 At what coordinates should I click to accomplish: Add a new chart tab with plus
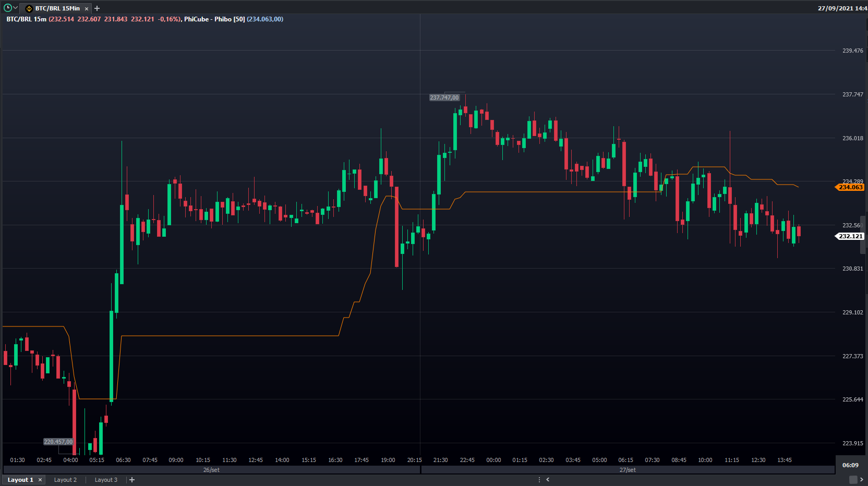97,8
